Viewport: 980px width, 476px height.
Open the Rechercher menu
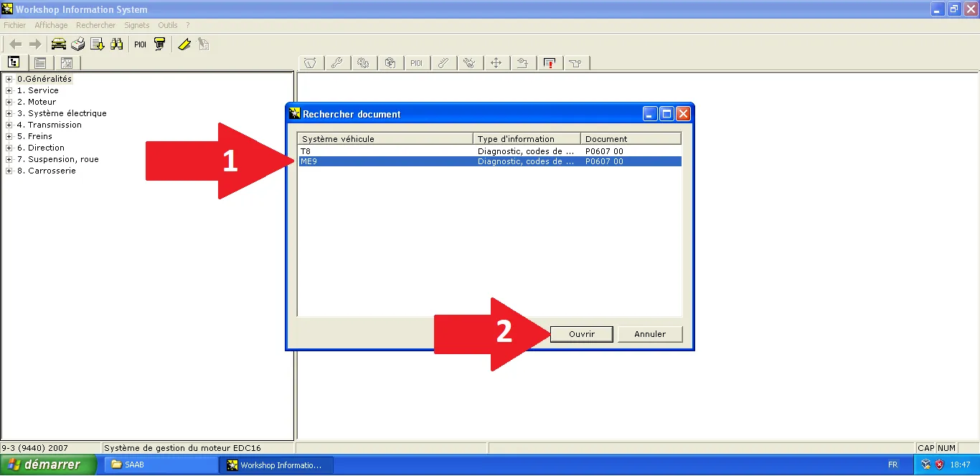(95, 25)
